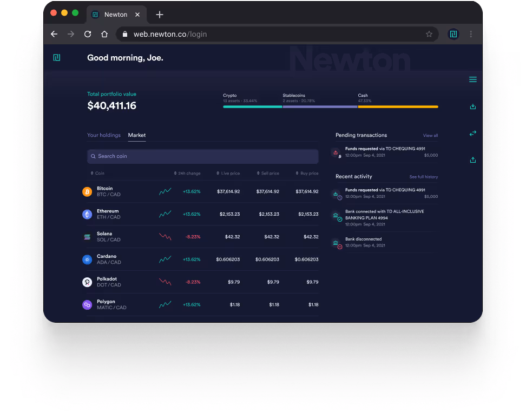Sort by Live price column
The image size is (526, 420).
pyautogui.click(x=228, y=174)
